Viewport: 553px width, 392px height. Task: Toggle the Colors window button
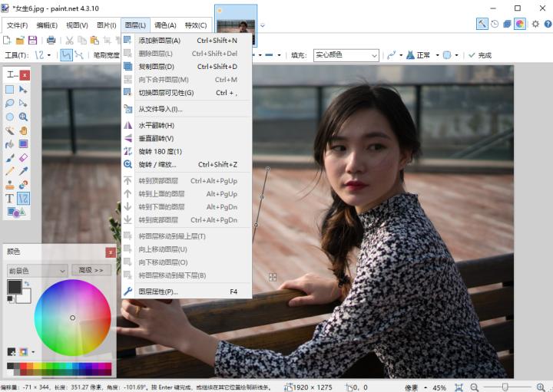point(520,25)
